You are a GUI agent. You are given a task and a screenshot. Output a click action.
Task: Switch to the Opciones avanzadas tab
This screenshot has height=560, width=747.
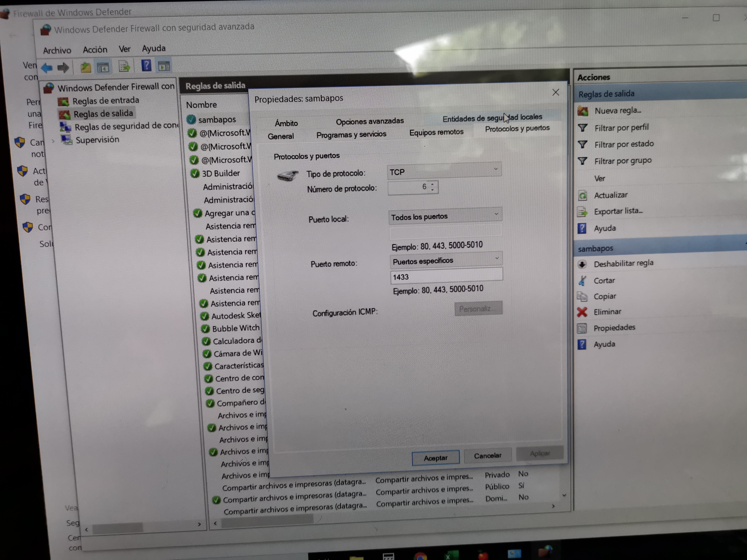[x=370, y=121]
